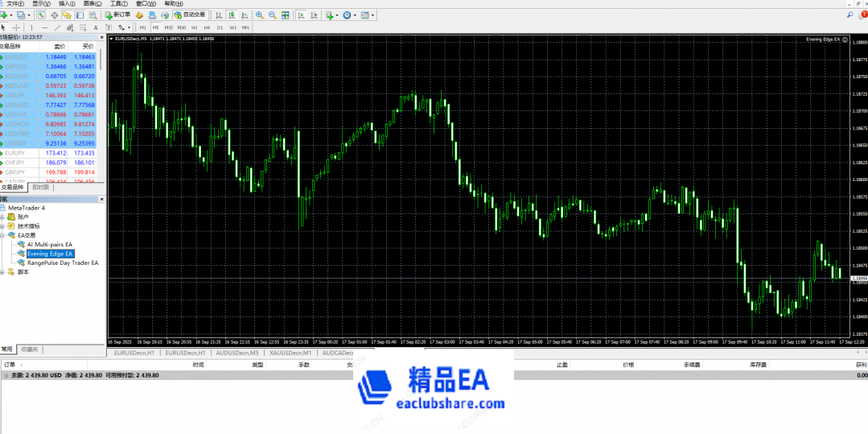Select the trendline drawing tool
The height and width of the screenshot is (434, 868).
tap(57, 27)
